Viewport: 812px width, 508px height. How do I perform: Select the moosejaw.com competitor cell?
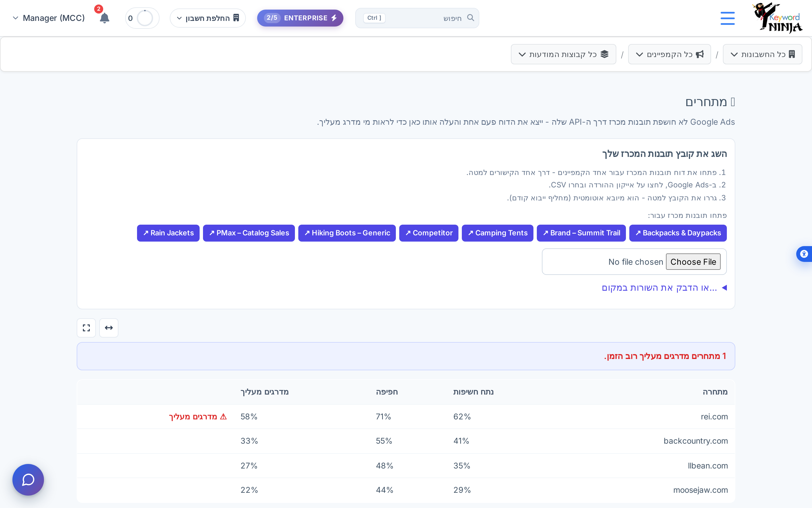click(x=700, y=490)
